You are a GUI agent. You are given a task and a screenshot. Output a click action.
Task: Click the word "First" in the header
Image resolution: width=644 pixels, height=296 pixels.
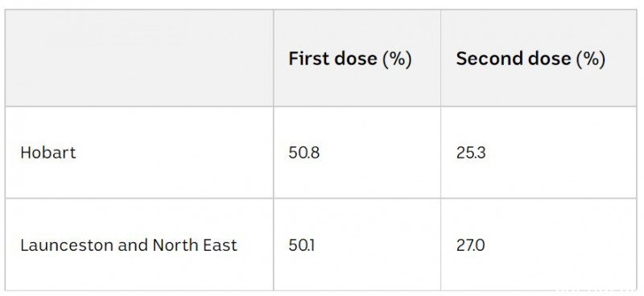click(x=308, y=59)
